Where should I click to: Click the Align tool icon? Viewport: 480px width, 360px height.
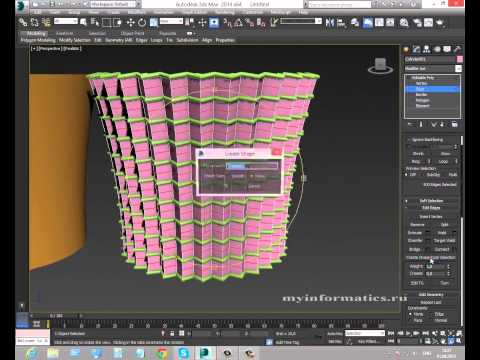point(341,22)
